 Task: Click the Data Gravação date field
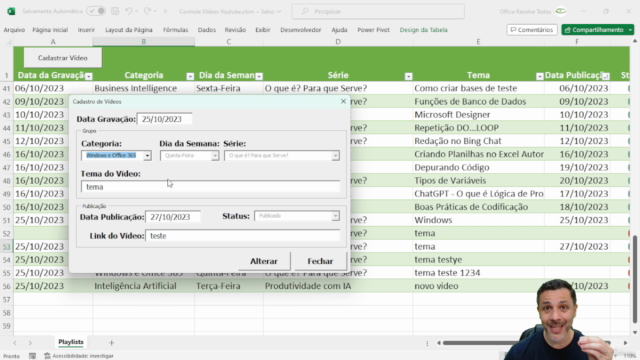pos(164,119)
